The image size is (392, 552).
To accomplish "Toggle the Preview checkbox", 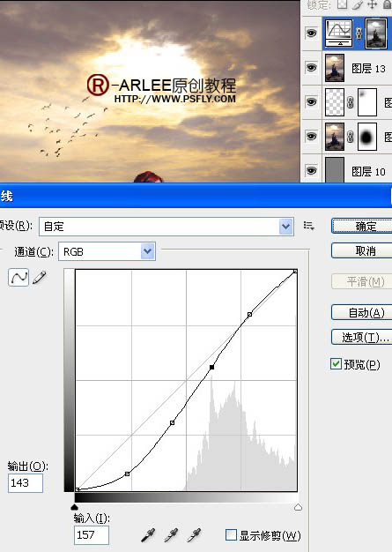I will (336, 363).
